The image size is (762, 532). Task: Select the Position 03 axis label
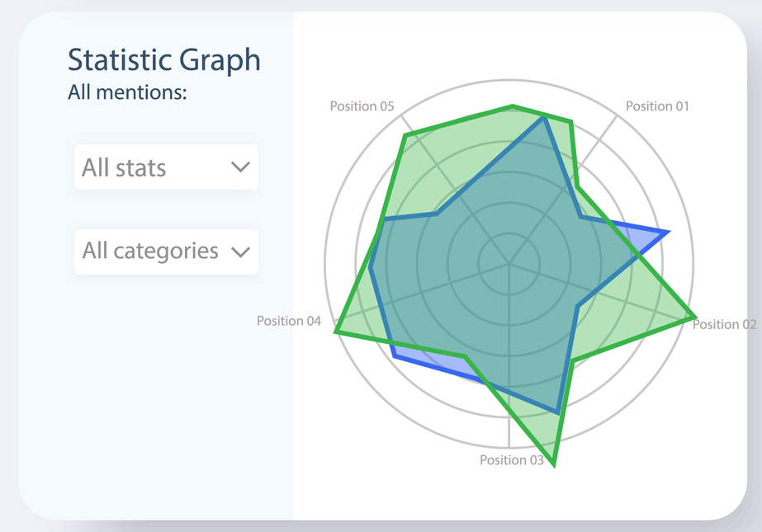pyautogui.click(x=512, y=459)
